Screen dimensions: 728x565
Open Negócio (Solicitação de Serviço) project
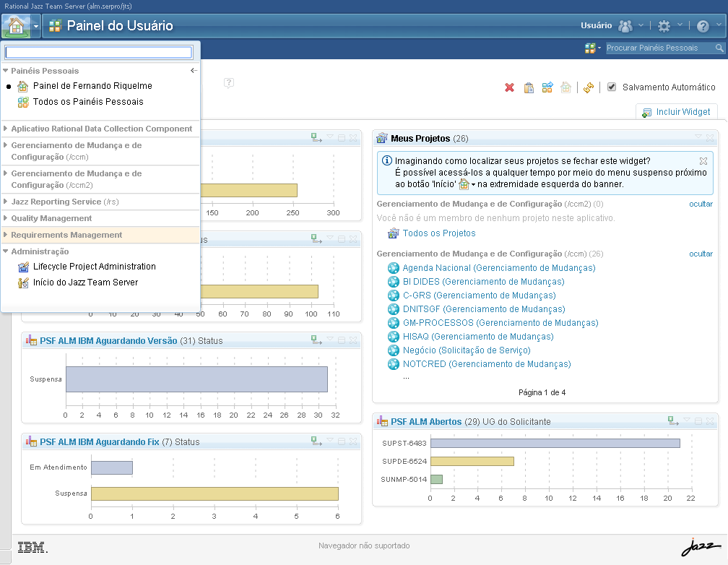[x=466, y=350]
